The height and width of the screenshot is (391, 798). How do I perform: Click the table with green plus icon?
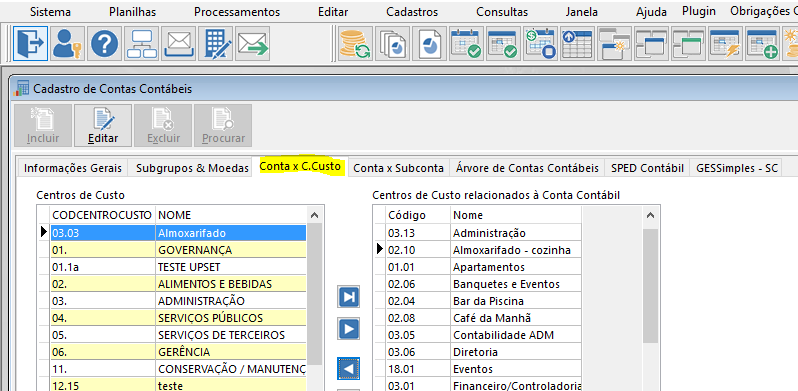click(x=763, y=43)
